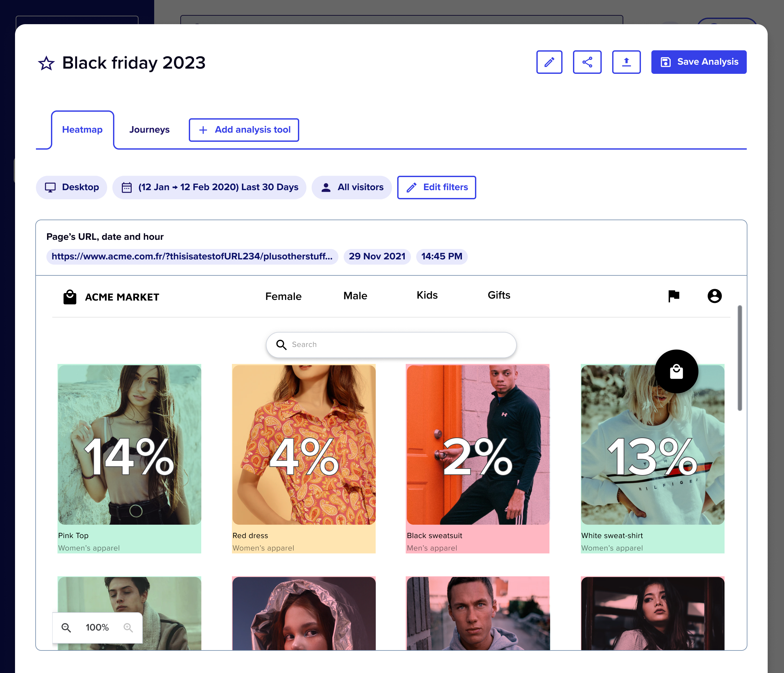
Task: Click the user account icon
Action: click(714, 296)
